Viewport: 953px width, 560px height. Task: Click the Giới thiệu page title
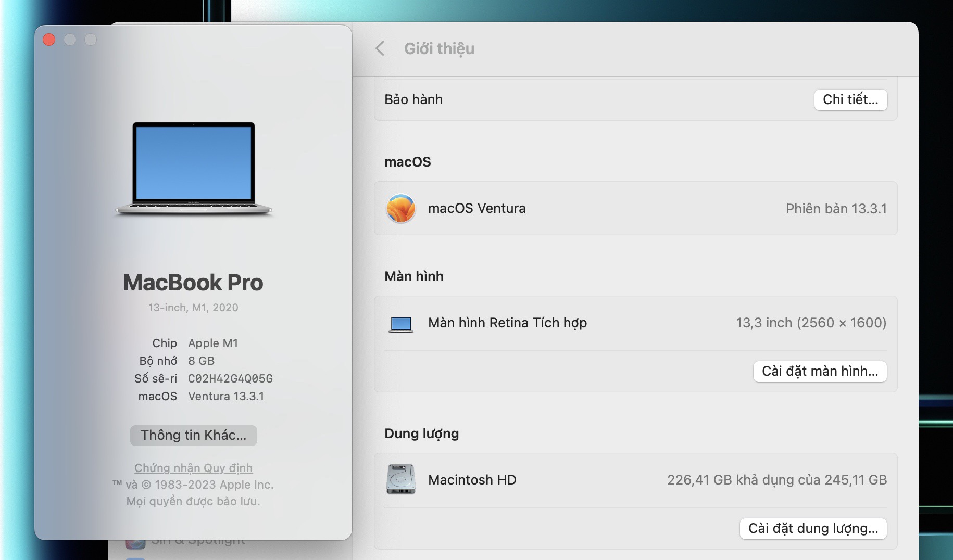pyautogui.click(x=439, y=48)
